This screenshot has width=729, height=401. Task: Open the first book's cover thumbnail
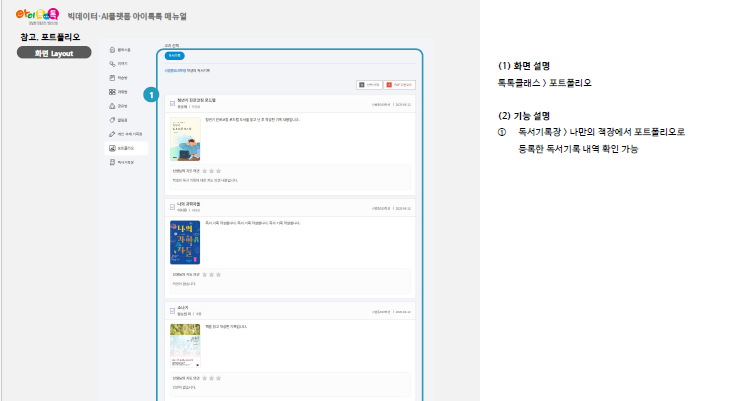[x=185, y=140]
